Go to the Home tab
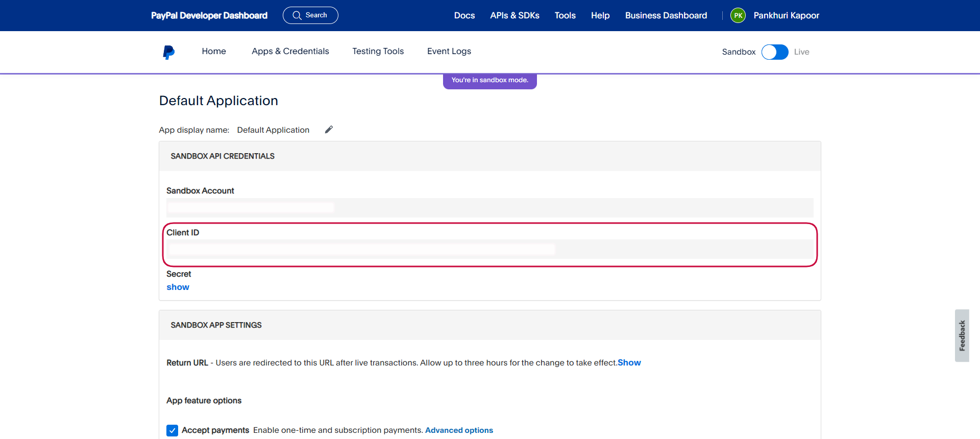This screenshot has height=439, width=980. 214,51
